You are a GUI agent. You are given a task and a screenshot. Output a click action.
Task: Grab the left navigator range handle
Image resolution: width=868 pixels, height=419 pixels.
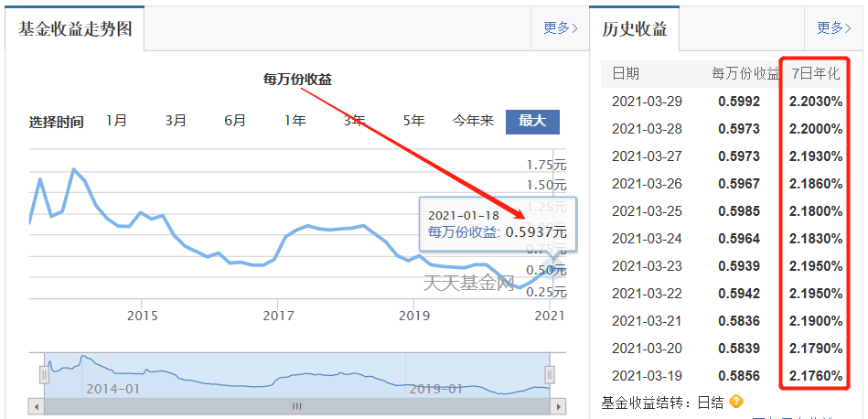pos(44,375)
